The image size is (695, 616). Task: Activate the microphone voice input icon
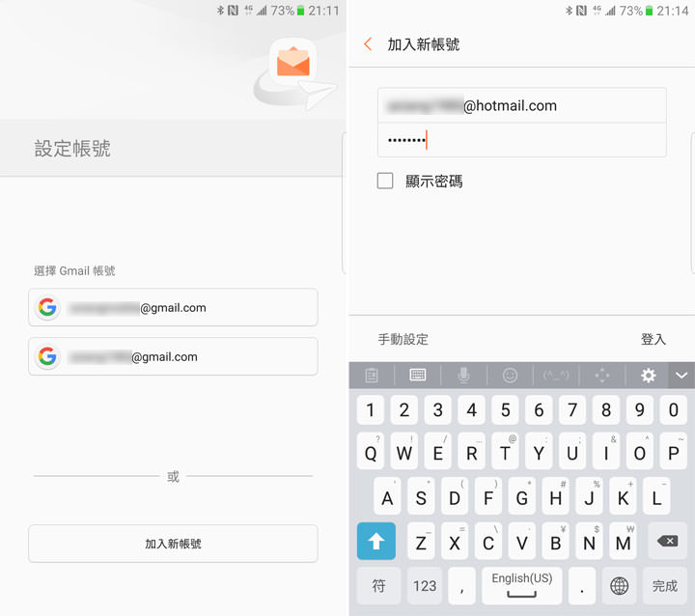tap(464, 375)
